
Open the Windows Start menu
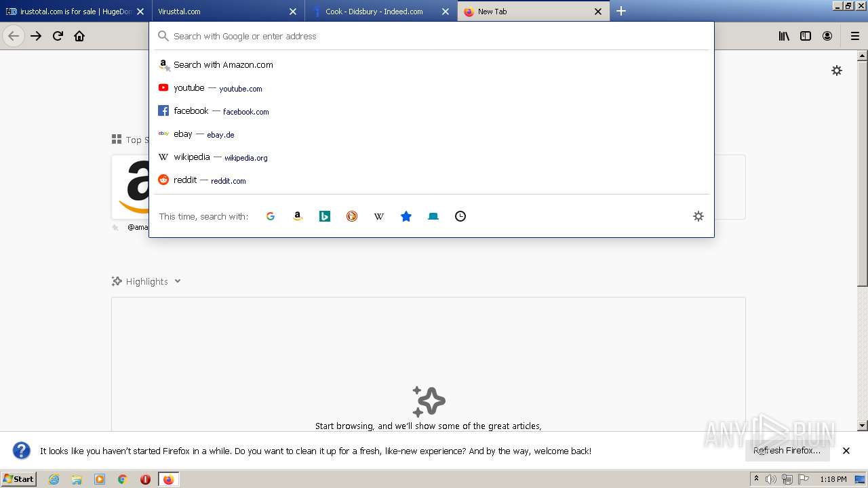pos(19,479)
